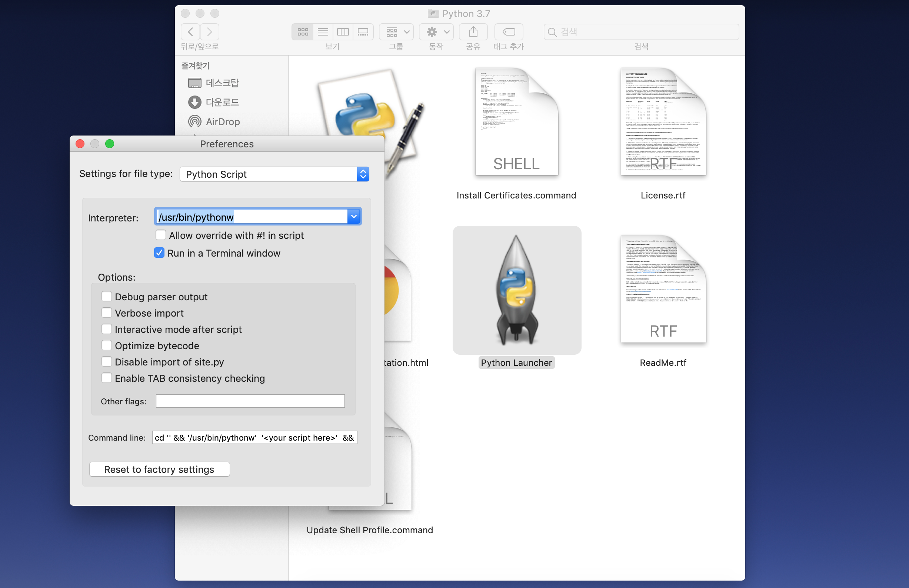909x588 pixels.
Task: Select the License.rtf file icon
Action: pyautogui.click(x=663, y=122)
